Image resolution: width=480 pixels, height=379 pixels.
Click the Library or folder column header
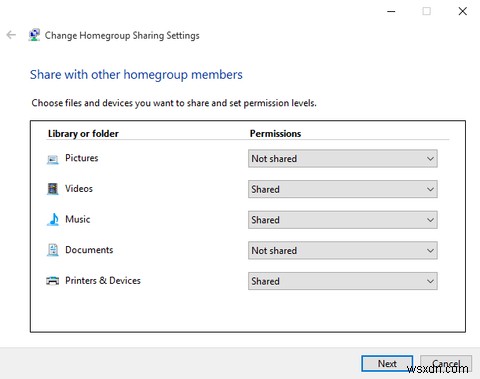pyautogui.click(x=83, y=134)
